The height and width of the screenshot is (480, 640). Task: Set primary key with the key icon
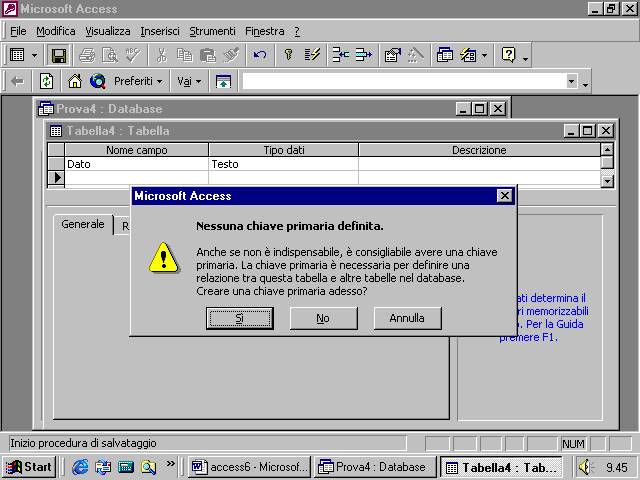(x=289, y=55)
